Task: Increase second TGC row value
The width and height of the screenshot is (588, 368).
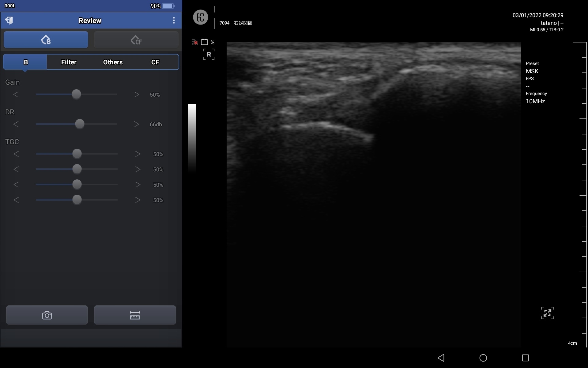Action: (138, 169)
